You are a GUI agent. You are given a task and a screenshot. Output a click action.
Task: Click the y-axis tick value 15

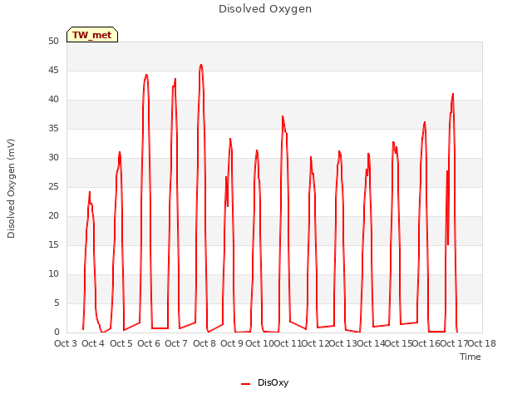(x=53, y=245)
